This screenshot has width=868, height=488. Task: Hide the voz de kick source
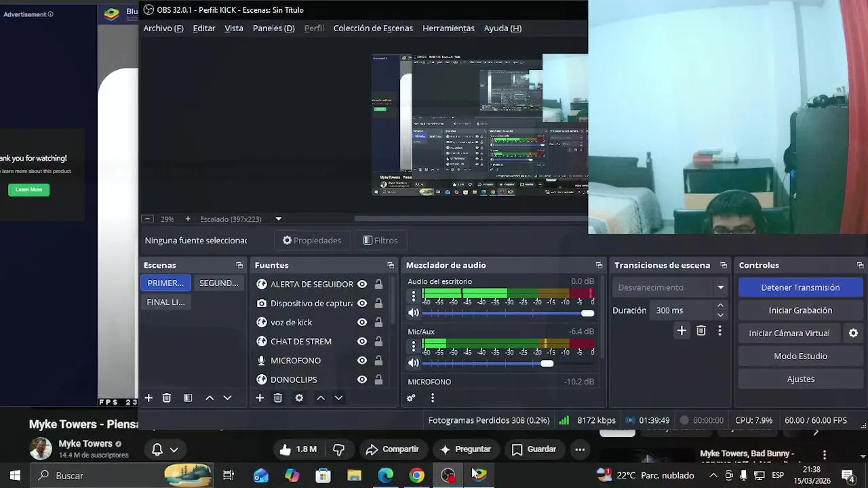(362, 322)
